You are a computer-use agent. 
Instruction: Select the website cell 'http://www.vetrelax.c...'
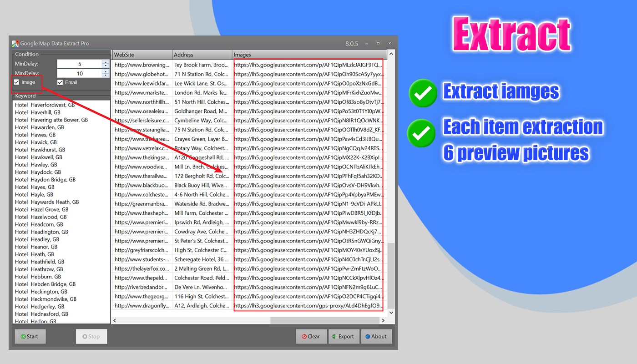pos(142,148)
